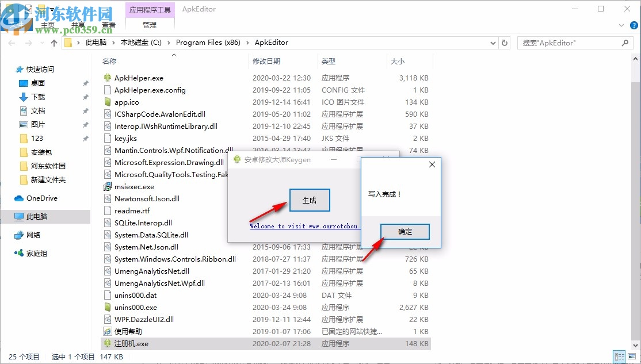Open the 123 folder in sidebar
Screen dimensions: 641x364
[37, 139]
